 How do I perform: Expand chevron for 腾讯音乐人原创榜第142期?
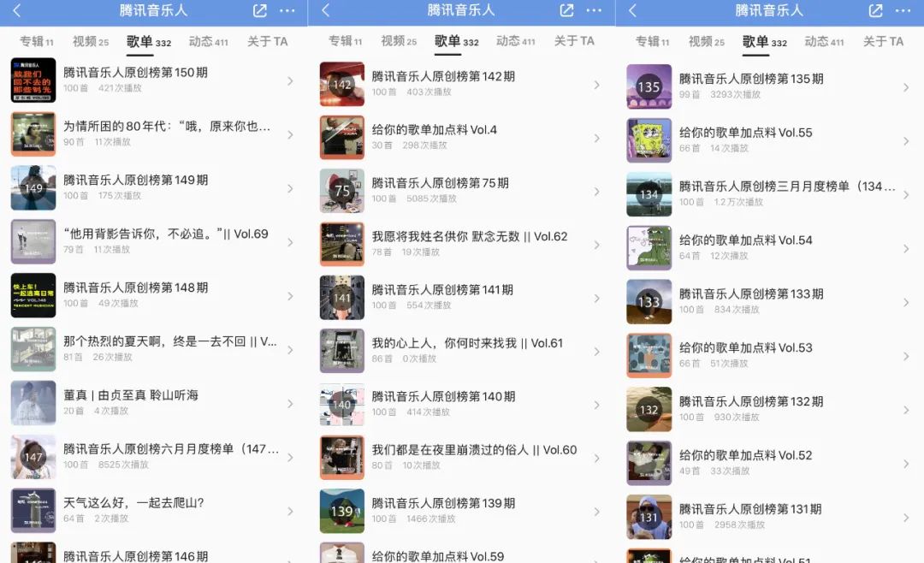596,85
